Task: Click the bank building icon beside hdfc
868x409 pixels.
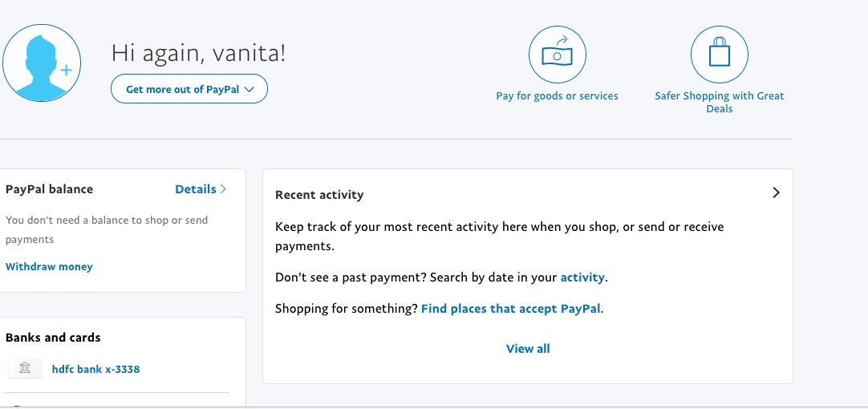Action: [25, 369]
